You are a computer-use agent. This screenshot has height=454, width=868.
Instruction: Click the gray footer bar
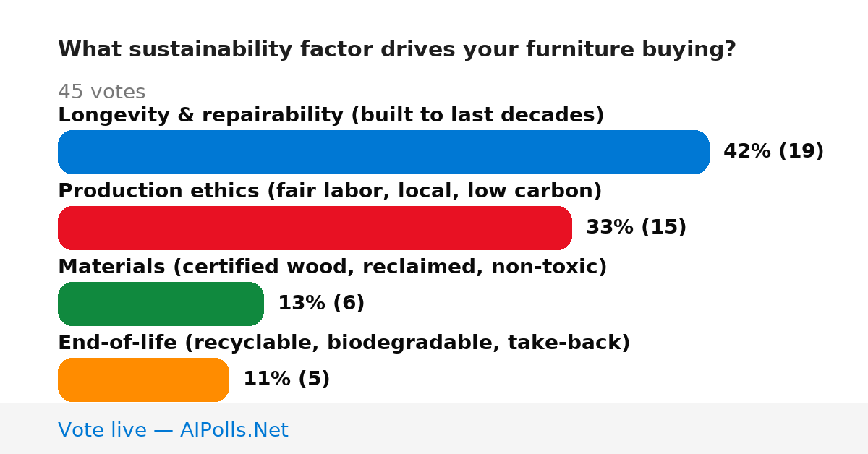coord(434,429)
